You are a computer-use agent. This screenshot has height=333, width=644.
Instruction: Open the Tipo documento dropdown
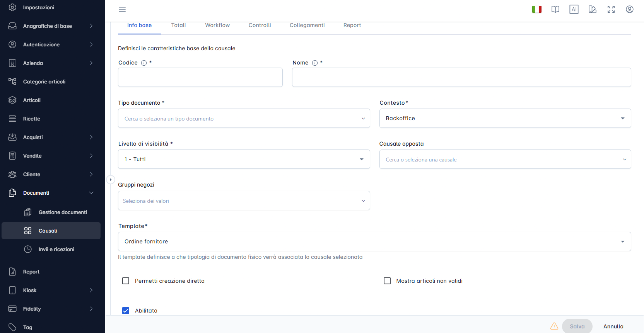click(244, 118)
